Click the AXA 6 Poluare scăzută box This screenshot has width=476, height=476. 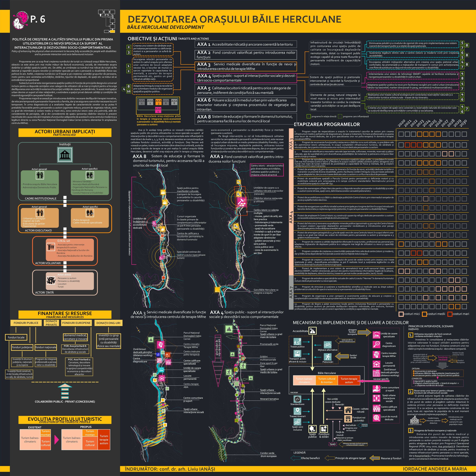[246, 104]
